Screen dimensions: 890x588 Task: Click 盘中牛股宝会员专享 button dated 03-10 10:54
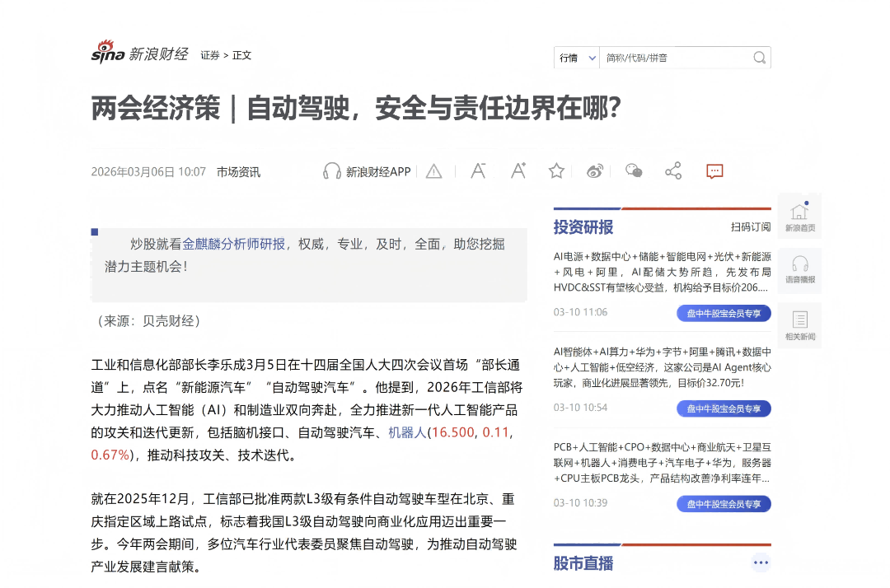tap(724, 408)
